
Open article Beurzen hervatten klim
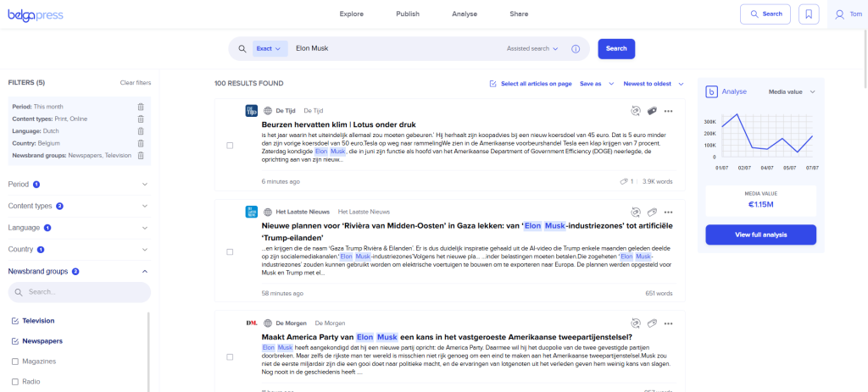point(339,125)
